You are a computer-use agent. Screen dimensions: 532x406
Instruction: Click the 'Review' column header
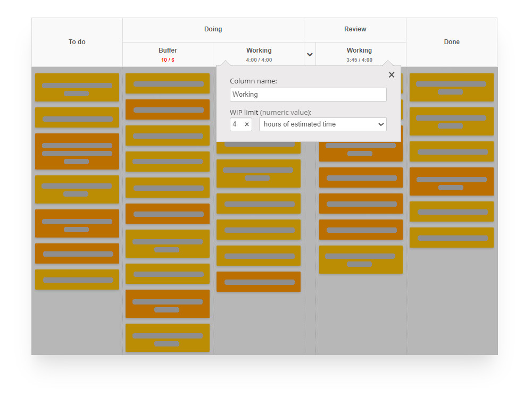(x=355, y=29)
